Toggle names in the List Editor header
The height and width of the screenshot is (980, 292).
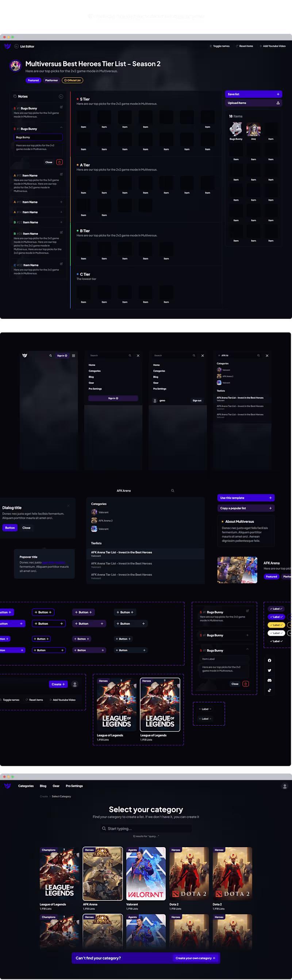(219, 46)
